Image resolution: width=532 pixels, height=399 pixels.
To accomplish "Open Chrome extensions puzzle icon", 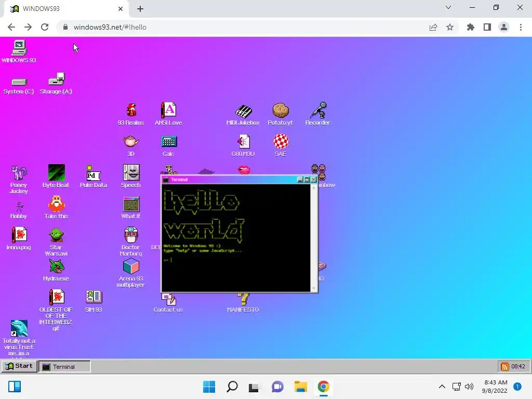I will click(471, 27).
